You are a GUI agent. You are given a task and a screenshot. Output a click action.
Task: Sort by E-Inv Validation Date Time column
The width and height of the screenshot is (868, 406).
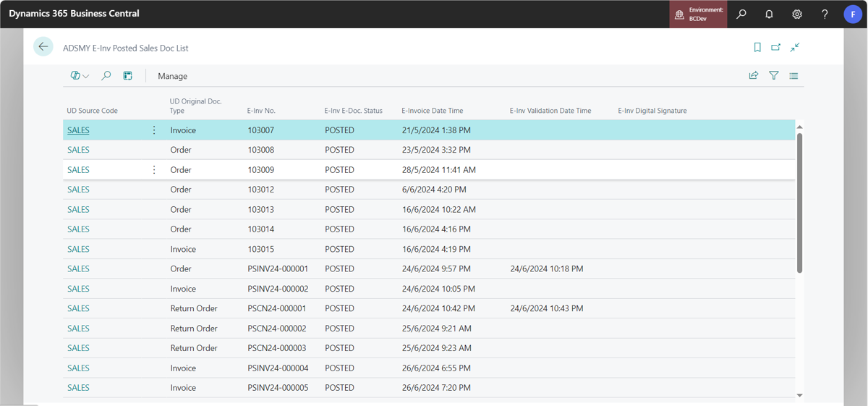coord(550,111)
